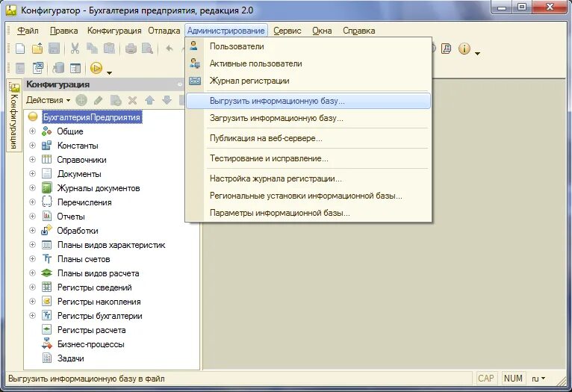Open the Сервис menu
The width and height of the screenshot is (572, 392).
(x=287, y=31)
